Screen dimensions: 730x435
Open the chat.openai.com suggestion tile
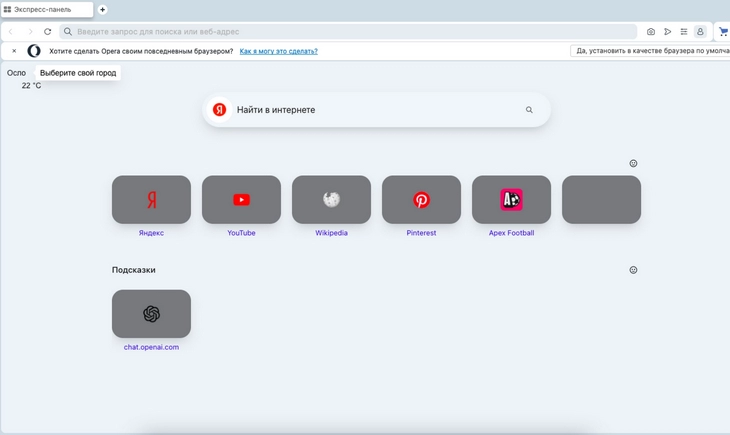151,314
